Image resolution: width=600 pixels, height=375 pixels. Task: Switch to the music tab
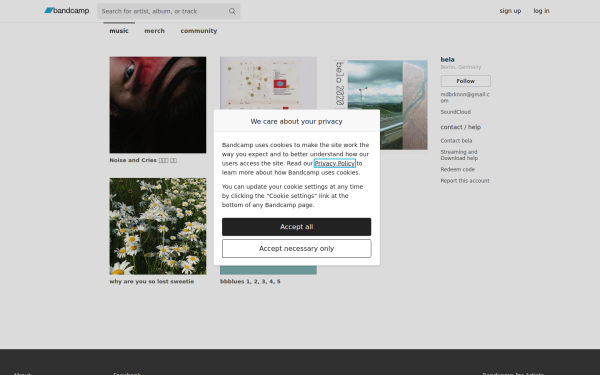click(119, 31)
